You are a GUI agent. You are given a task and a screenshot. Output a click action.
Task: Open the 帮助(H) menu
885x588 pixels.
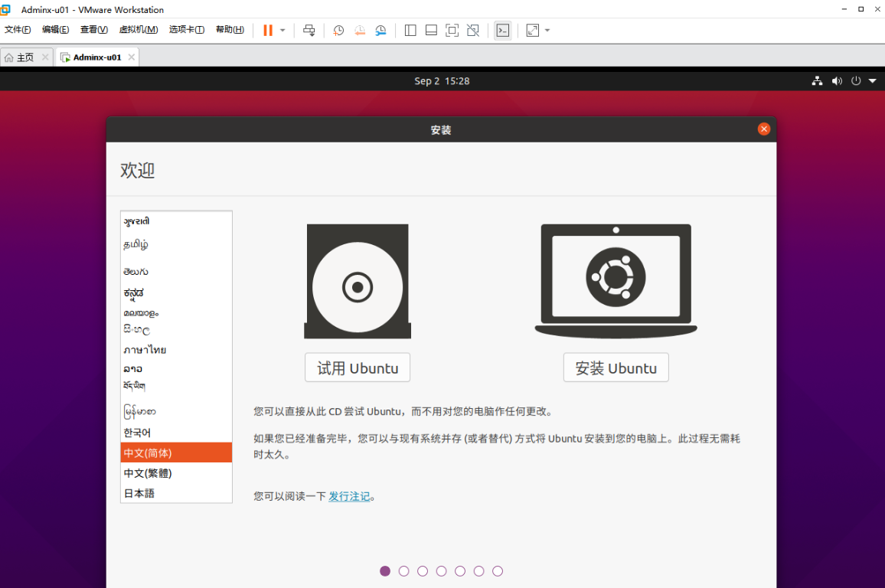click(x=230, y=29)
